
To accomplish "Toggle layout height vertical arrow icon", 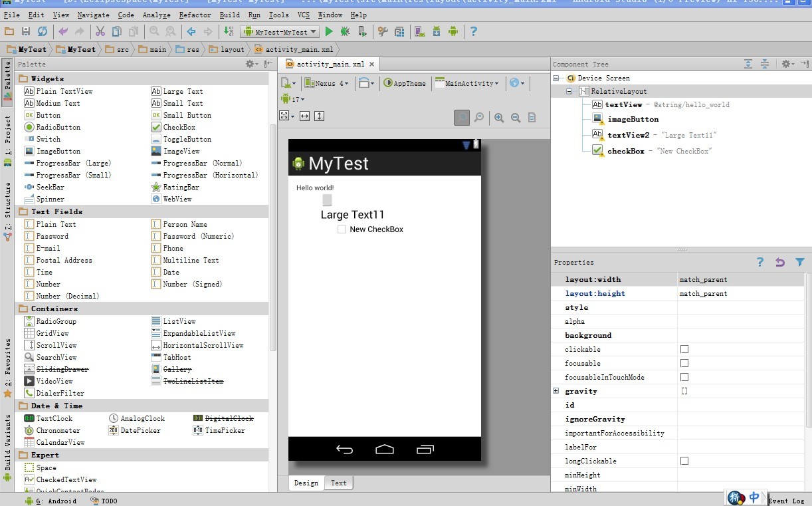I will pos(320,116).
